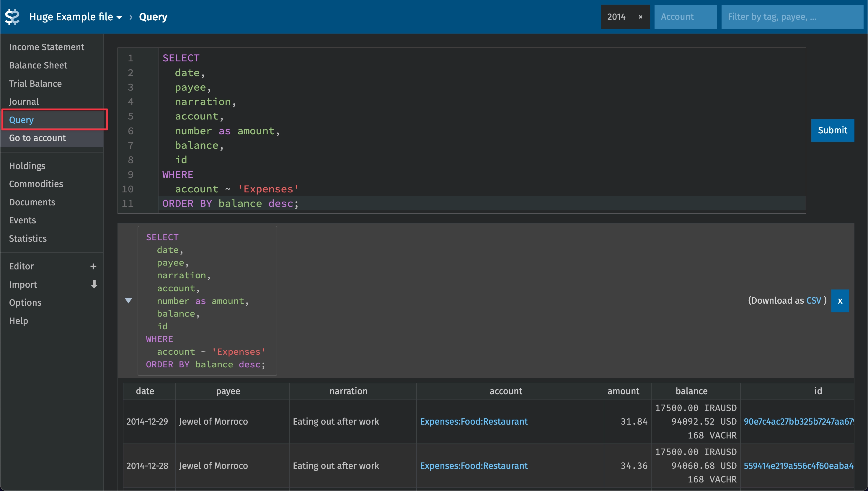Image resolution: width=868 pixels, height=491 pixels.
Task: Open Expenses:Food:Restaurant link in the first row
Action: [x=474, y=422]
